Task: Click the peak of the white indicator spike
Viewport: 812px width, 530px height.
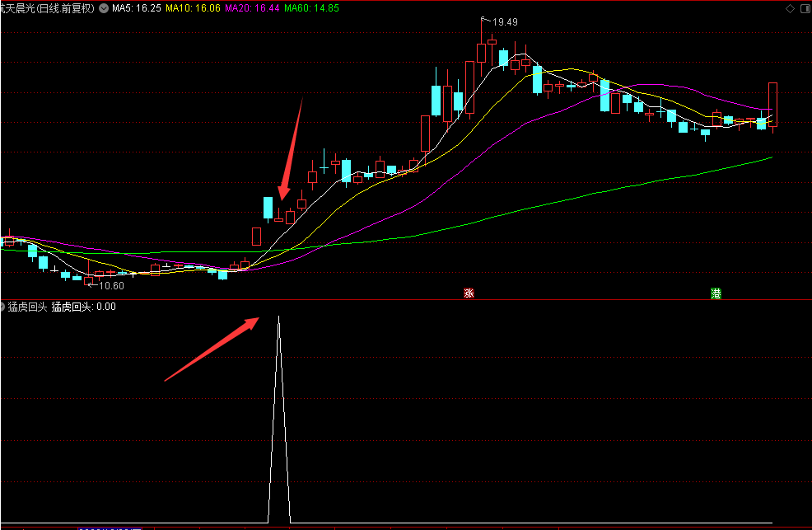Action: (x=278, y=317)
